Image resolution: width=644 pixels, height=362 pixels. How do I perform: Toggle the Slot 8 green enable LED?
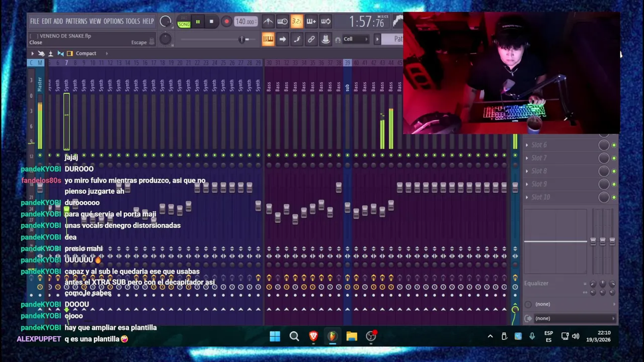(x=614, y=171)
